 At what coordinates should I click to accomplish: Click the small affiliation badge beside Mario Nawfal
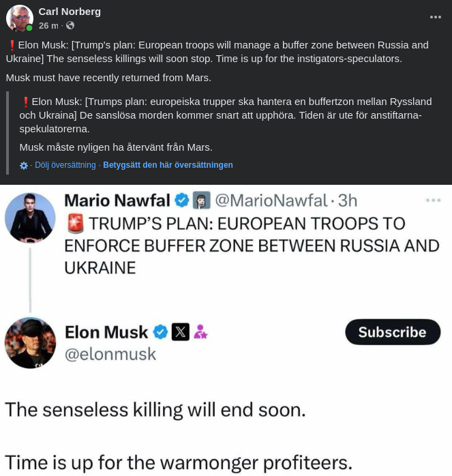pos(201,200)
